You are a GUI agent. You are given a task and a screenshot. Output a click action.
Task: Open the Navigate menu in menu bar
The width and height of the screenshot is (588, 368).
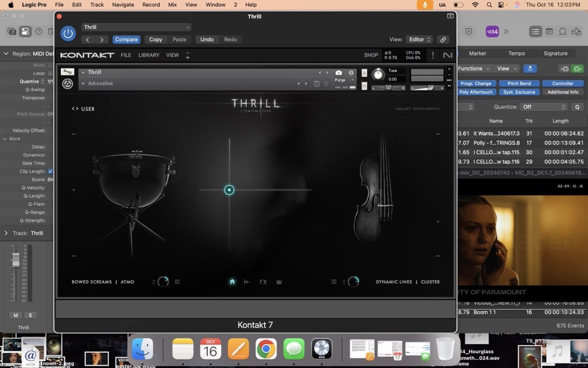(122, 4)
